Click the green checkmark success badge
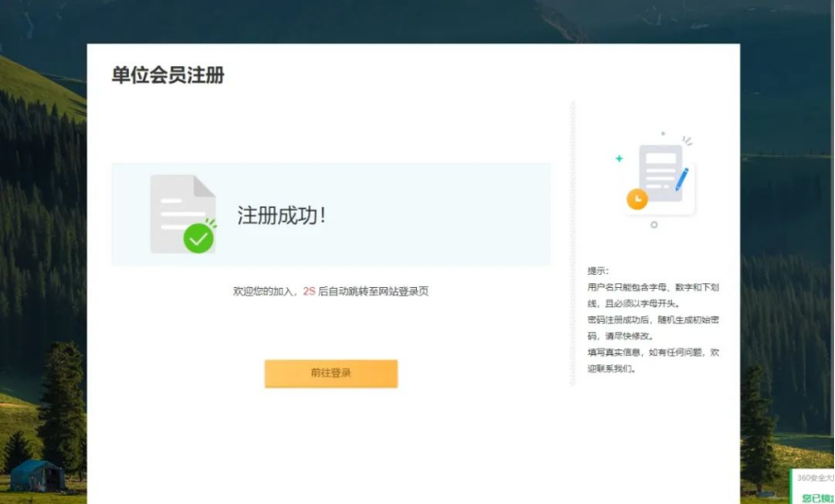This screenshot has width=835, height=504. coord(198,238)
